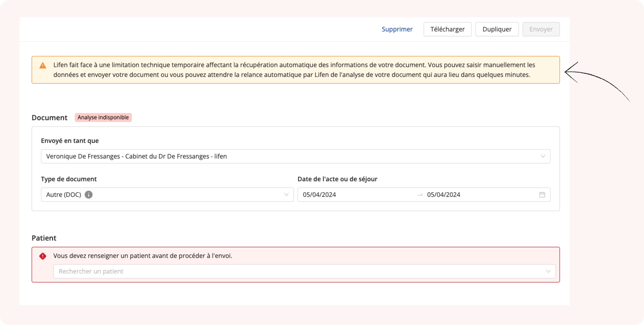
Task: Click info icon next to Autre (DOC)
Action: tap(88, 195)
